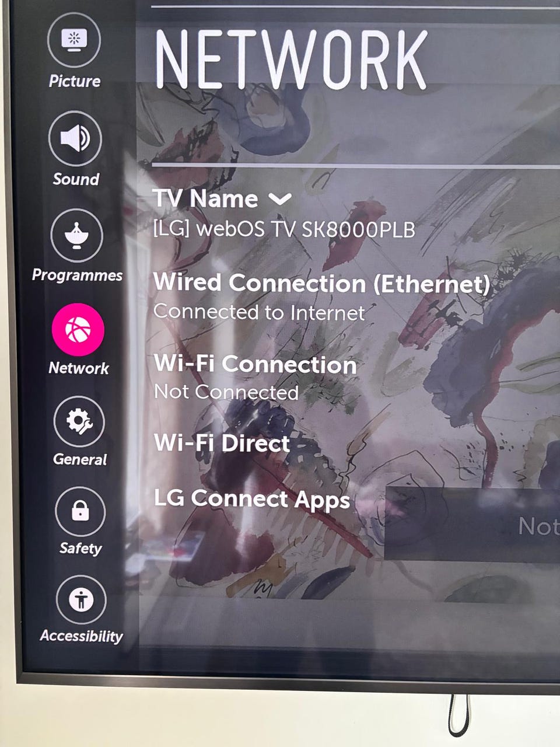Select the Sound speaker icon
Screen dimensions: 560x747
pyautogui.click(x=75, y=138)
